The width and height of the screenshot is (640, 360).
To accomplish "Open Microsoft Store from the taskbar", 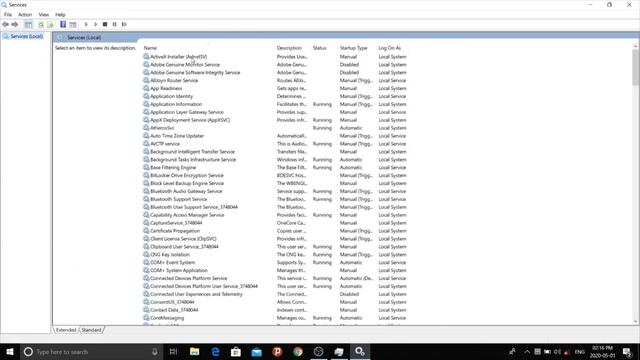I will (x=236, y=351).
